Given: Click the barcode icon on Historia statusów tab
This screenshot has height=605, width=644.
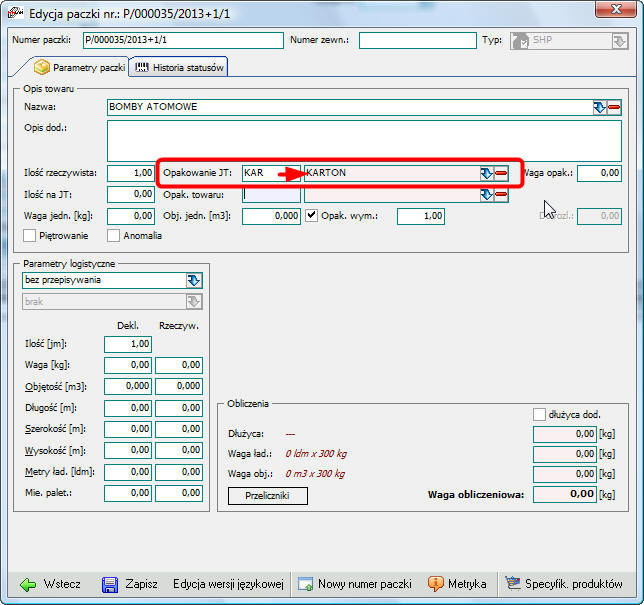Looking at the screenshot, I should 142,67.
